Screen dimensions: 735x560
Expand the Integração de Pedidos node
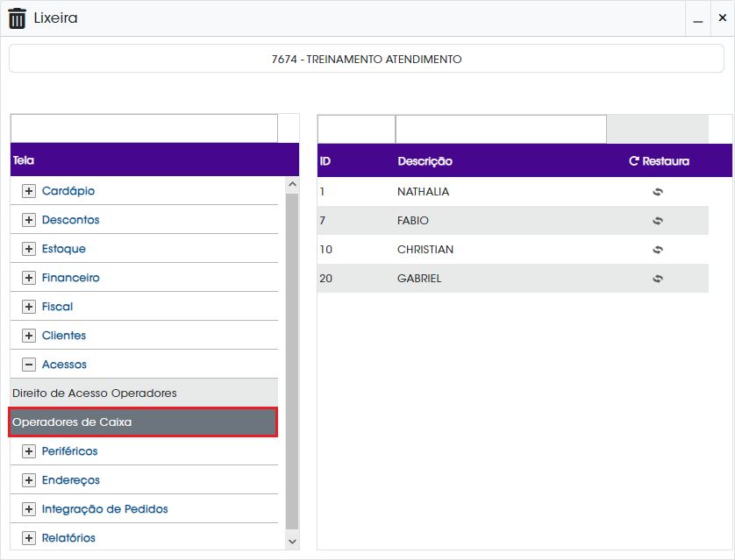(29, 509)
